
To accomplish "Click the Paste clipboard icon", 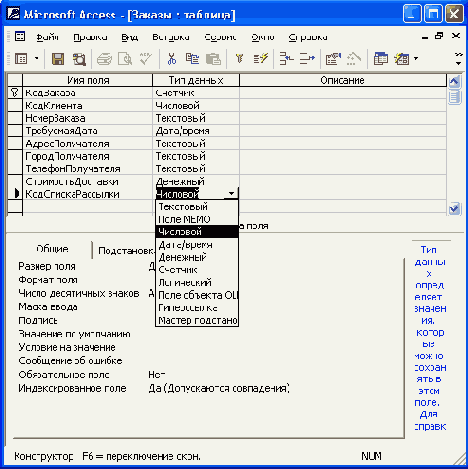I will coord(213,59).
